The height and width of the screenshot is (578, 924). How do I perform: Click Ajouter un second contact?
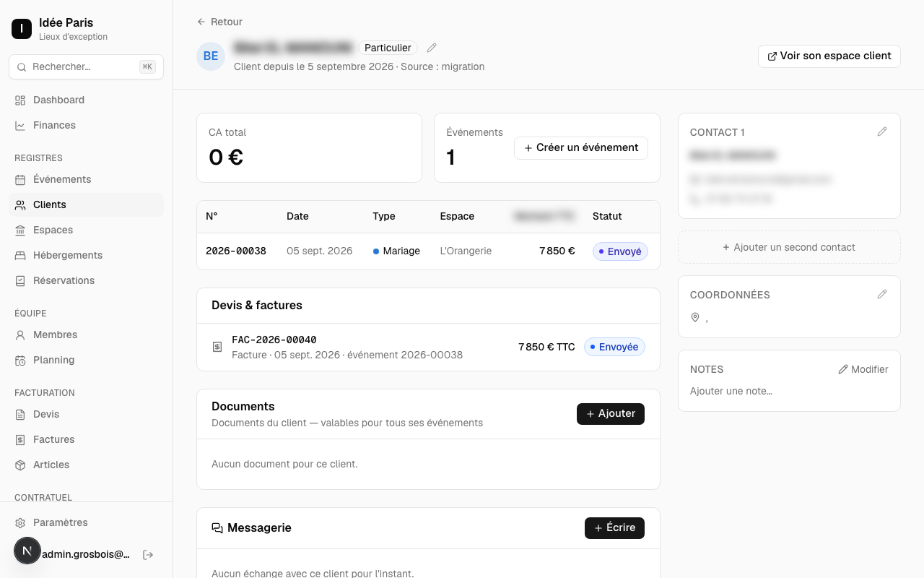[789, 247]
